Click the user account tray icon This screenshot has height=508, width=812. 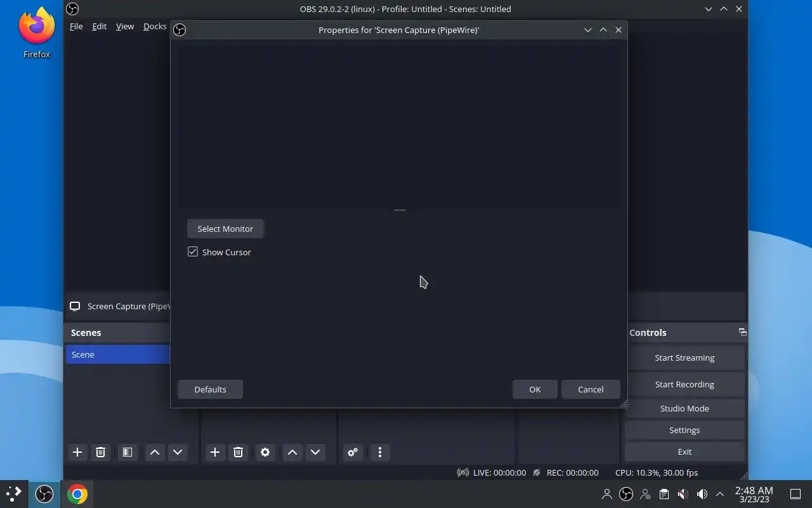(x=607, y=494)
